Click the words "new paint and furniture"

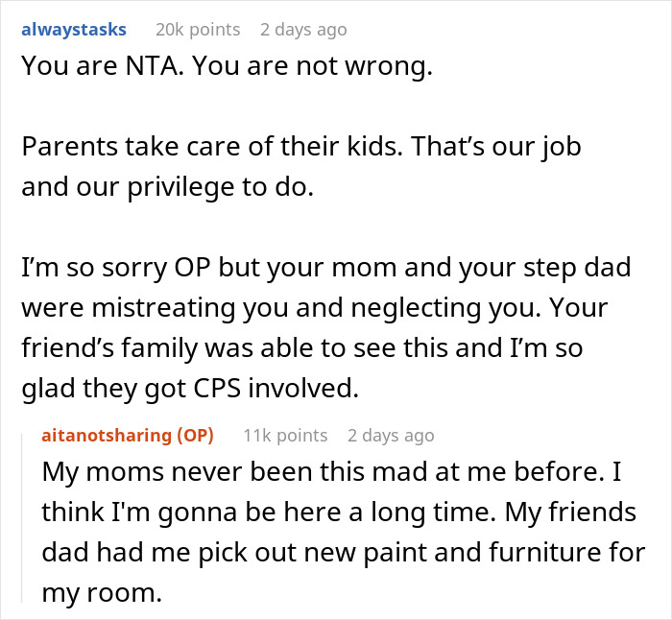pyautogui.click(x=380, y=552)
